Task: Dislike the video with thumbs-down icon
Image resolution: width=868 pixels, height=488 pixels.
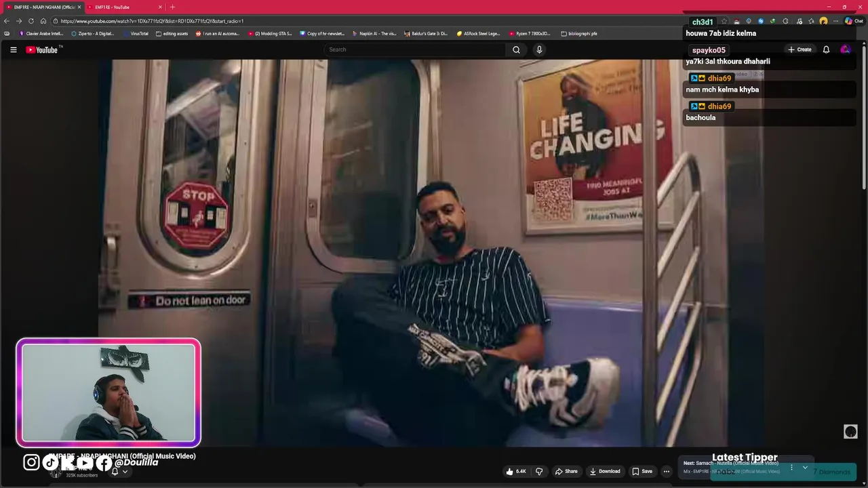Action: click(x=539, y=471)
